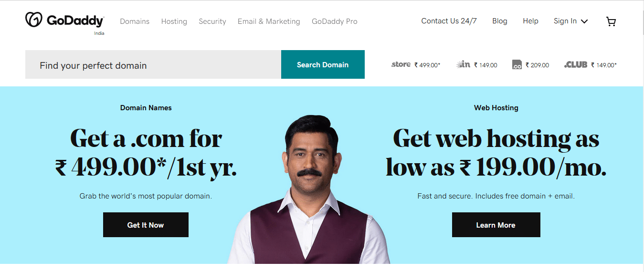Expand the Sign In dropdown

pyautogui.click(x=570, y=21)
